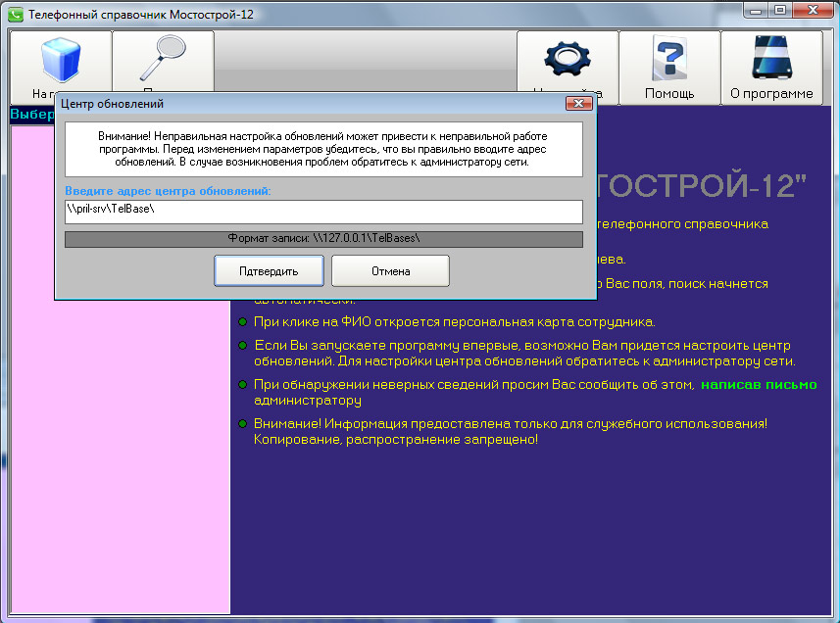This screenshot has width=840, height=623.
Task: Click the phone icon in the title bar
Action: tap(16, 15)
